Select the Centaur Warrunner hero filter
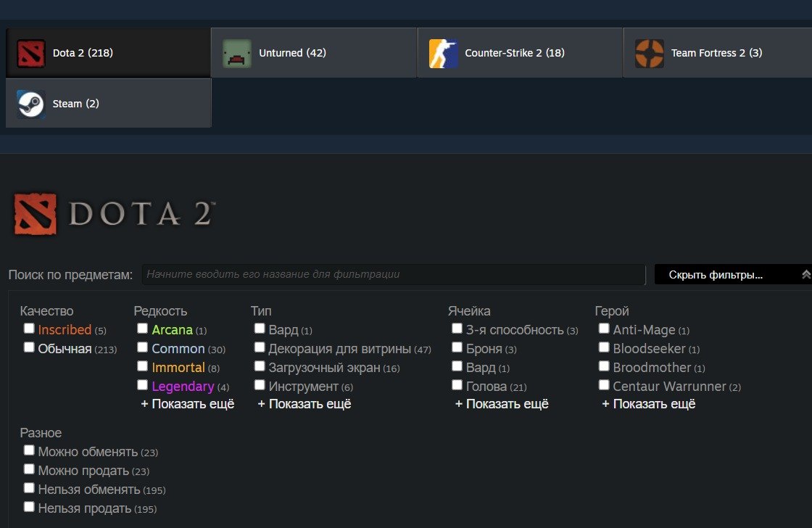 604,385
